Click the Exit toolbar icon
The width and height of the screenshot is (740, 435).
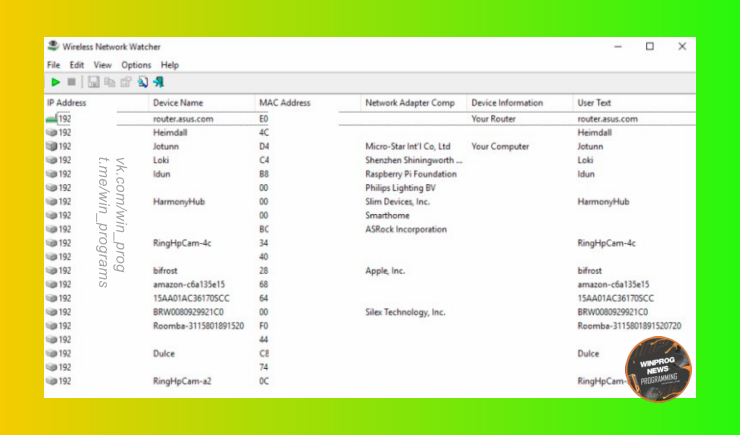[x=159, y=82]
